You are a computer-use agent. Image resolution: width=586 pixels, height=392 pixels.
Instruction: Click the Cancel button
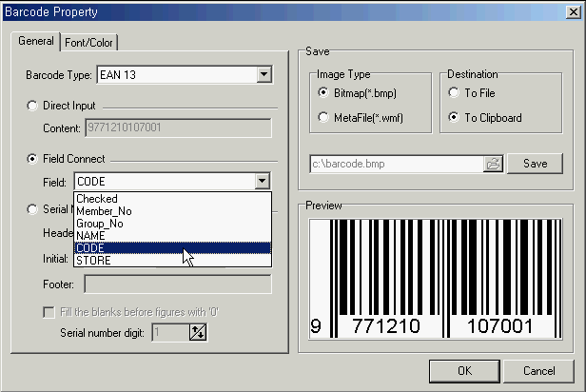(538, 371)
